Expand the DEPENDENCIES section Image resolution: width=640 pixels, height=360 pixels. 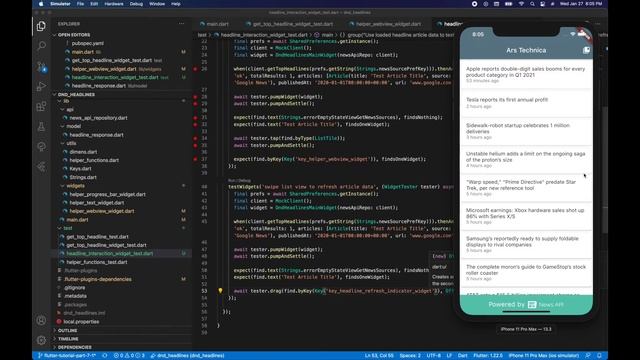coord(74,347)
